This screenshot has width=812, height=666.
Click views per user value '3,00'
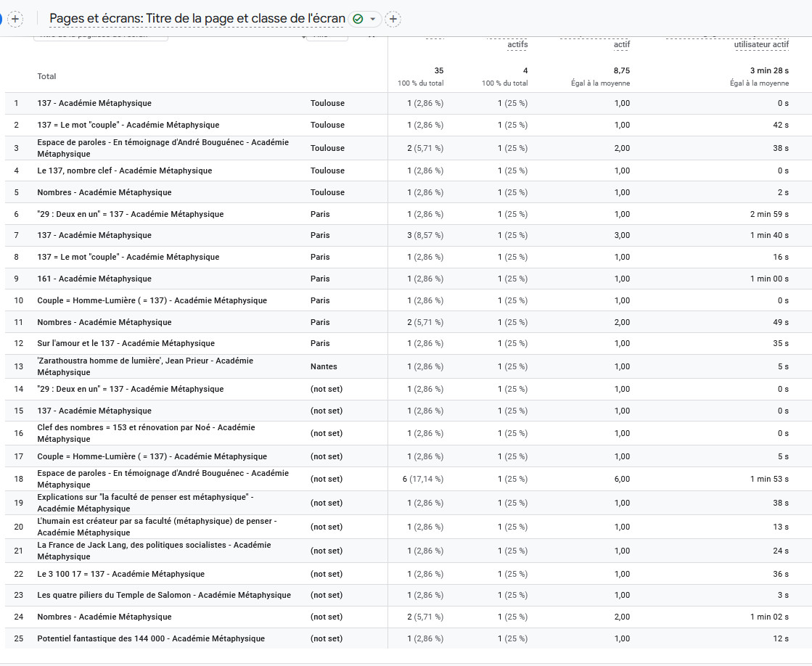pyautogui.click(x=622, y=235)
